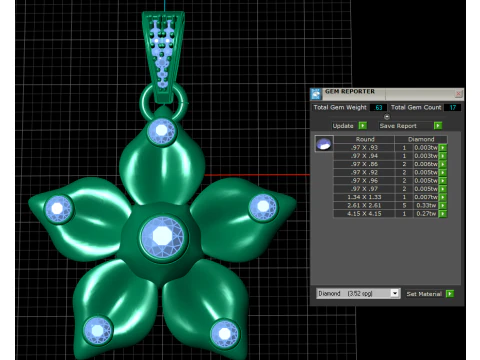Image resolution: width=480 pixels, height=360 pixels.
Task: Click the green arrow on the .97 X .93 row
Action: [443, 148]
